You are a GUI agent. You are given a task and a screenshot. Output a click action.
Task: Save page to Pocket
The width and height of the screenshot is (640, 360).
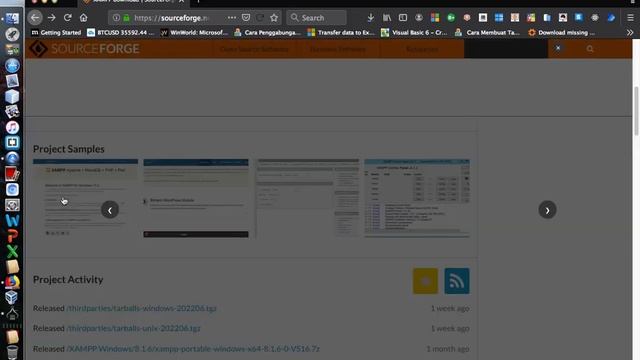pos(246,18)
